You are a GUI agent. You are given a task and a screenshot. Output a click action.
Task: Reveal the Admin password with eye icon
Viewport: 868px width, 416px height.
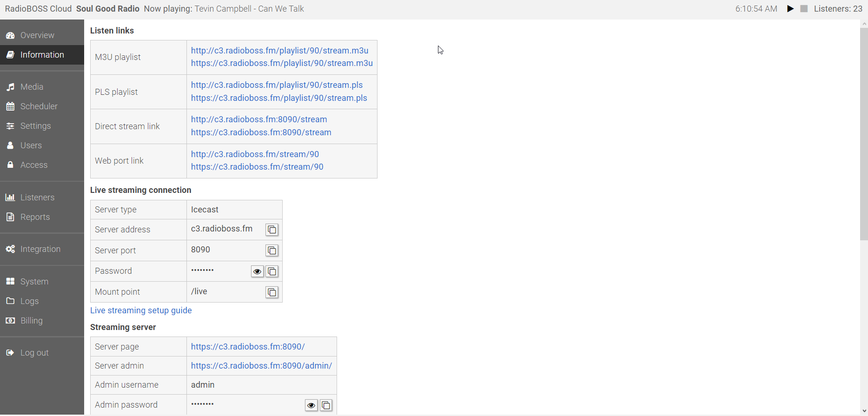(311, 405)
